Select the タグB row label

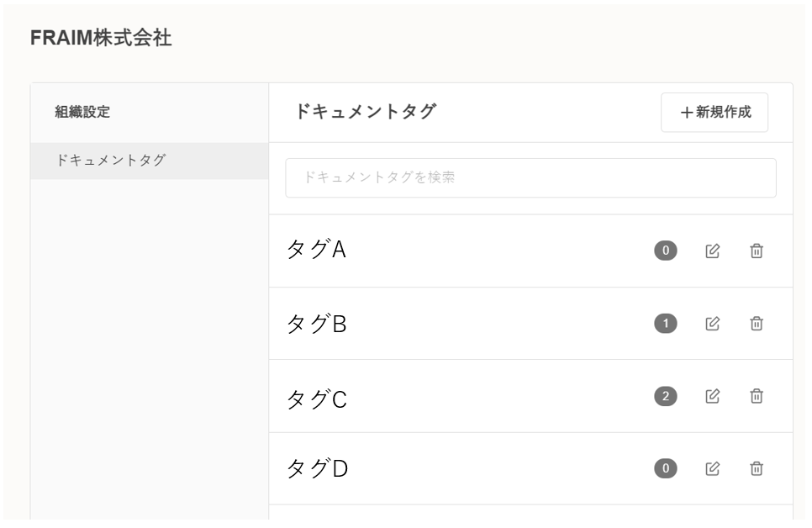pos(316,324)
